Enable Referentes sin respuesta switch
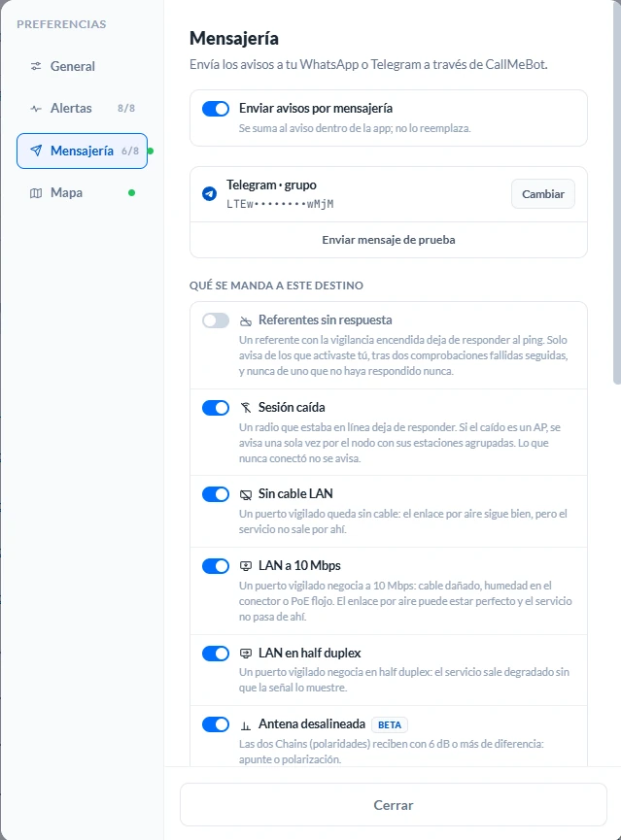Viewport: 621px width, 840px height. [x=216, y=320]
